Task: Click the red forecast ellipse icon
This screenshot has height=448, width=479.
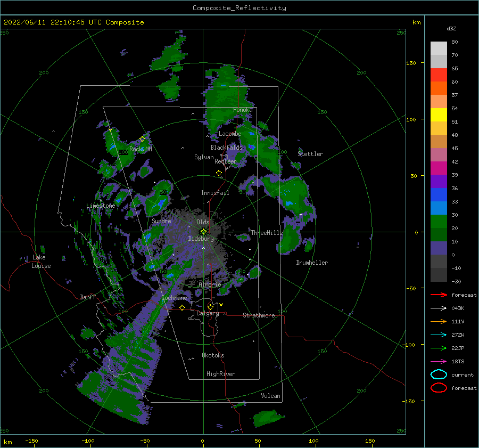Action: click(x=439, y=388)
